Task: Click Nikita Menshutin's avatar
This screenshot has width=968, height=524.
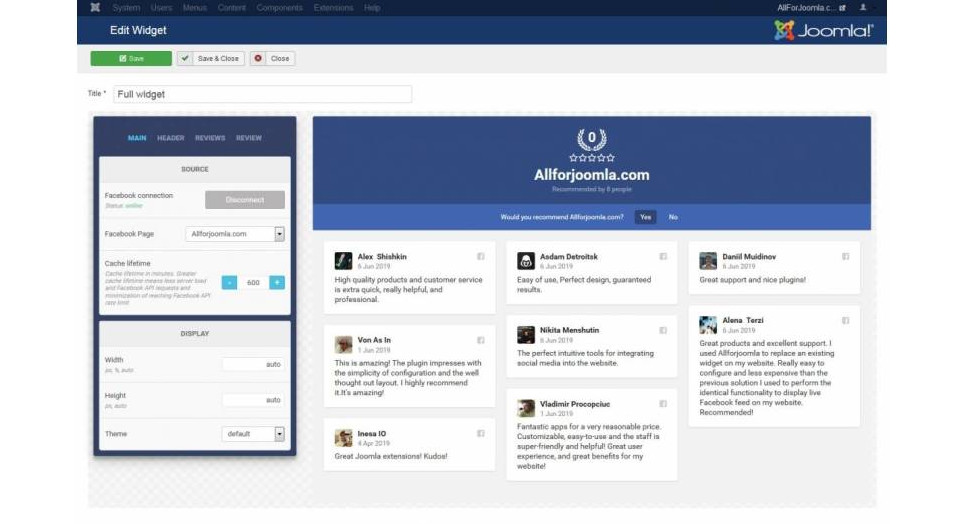Action: pyautogui.click(x=526, y=335)
